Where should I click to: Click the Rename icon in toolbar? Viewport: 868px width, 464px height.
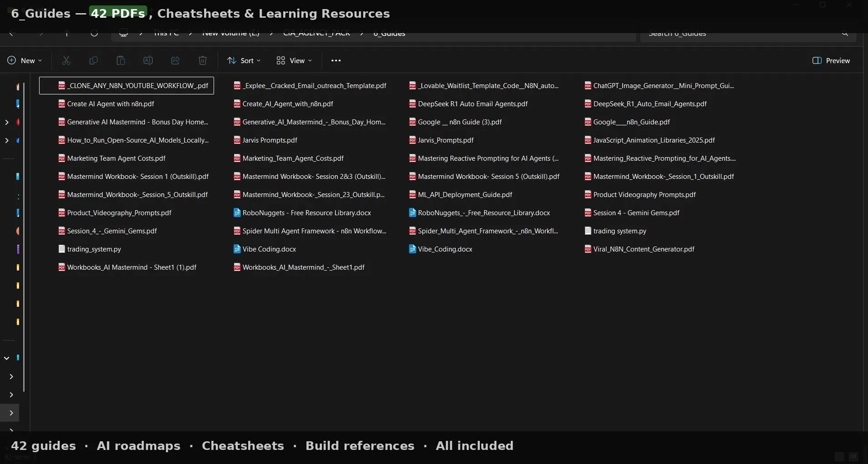point(148,60)
